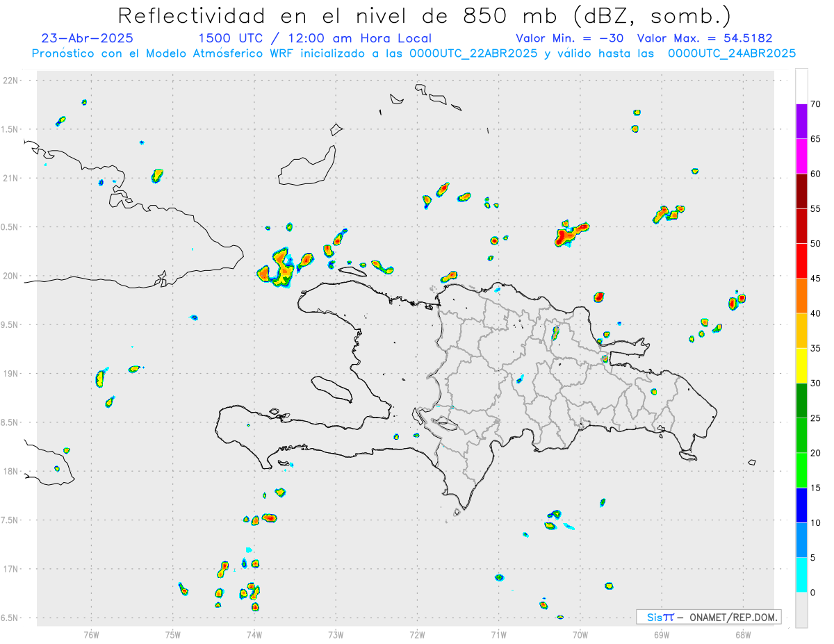Viewport: 834px width, 644px height.
Task: Click the '71W' longitude axis label
Action: pos(498,634)
